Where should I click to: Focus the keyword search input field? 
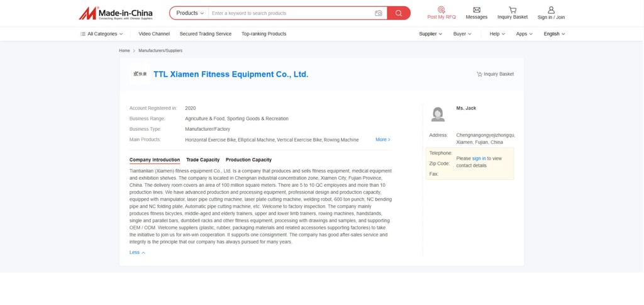click(291, 13)
